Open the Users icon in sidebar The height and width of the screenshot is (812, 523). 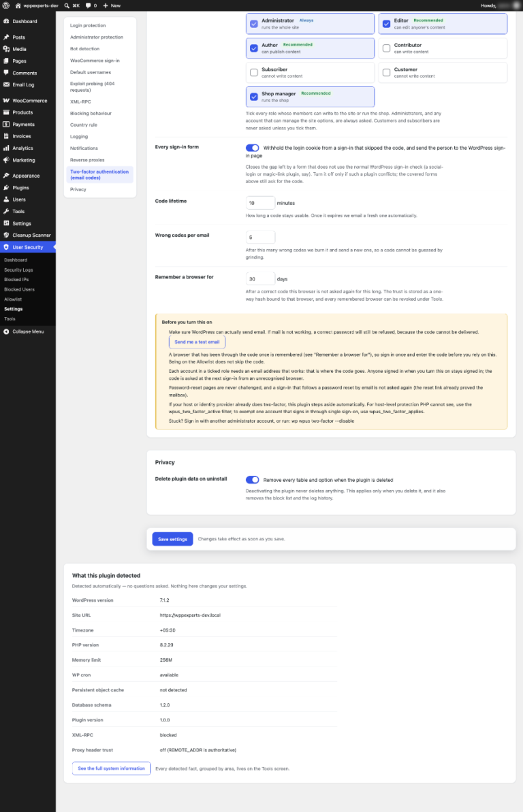(6, 199)
